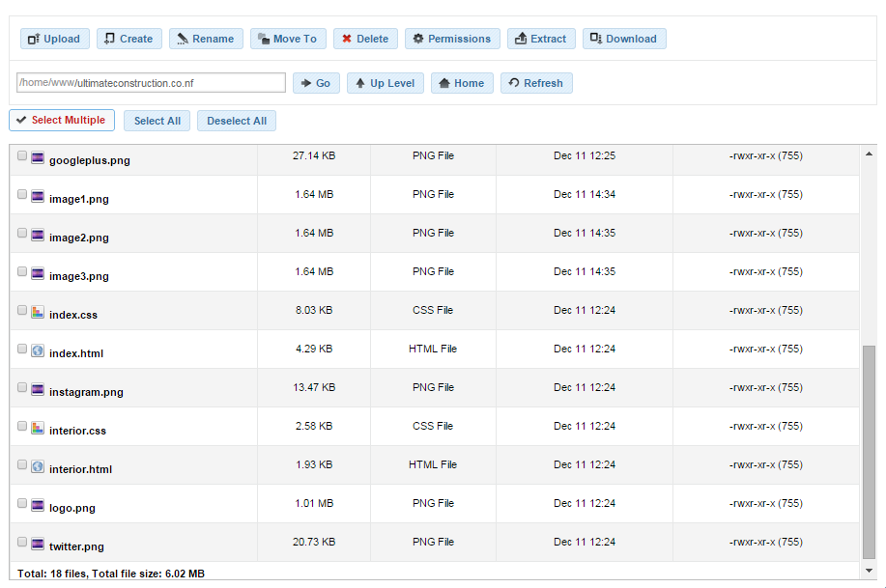Click the 27.14 KB size cell
Image resolution: width=886 pixels, height=588 pixels.
tap(314, 155)
